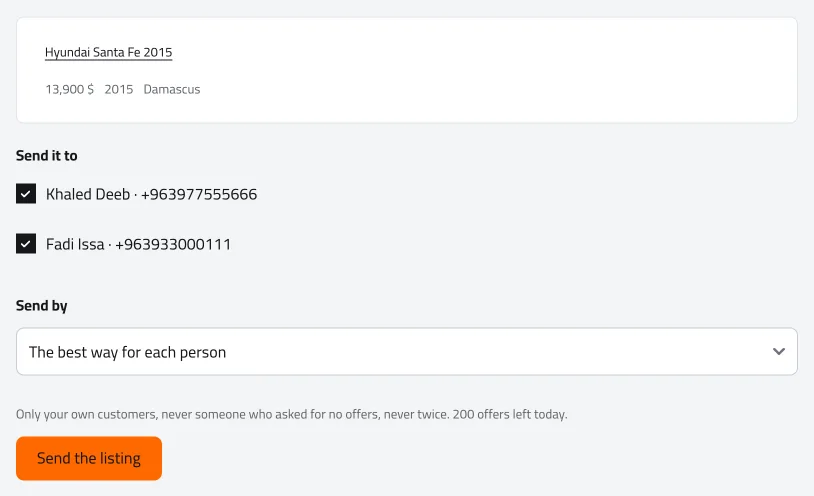Click the Damascus location label
The image size is (814, 496).
(x=172, y=89)
